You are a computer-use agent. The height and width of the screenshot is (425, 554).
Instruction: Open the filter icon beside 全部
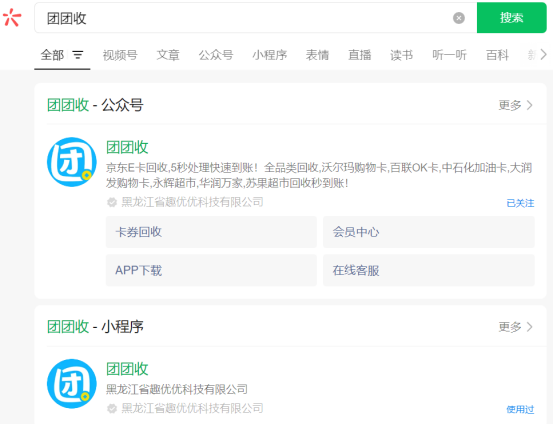(x=78, y=55)
